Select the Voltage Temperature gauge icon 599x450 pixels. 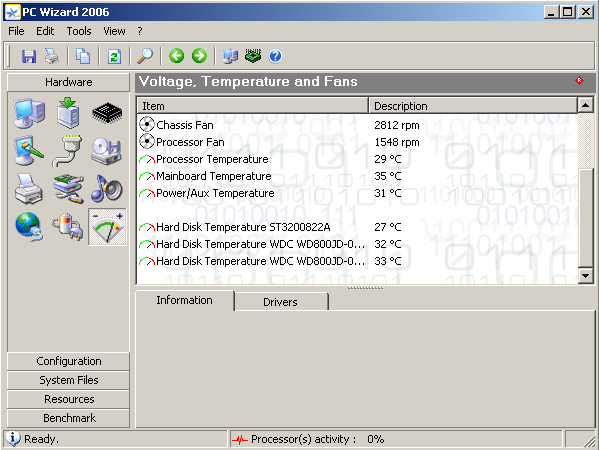point(107,227)
